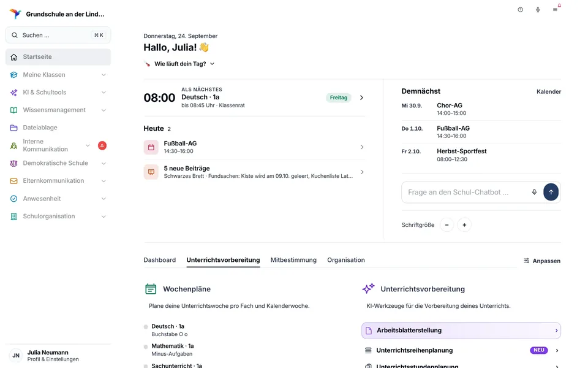This screenshot has width=588, height=368.
Task: Click the red notification bell badge
Action: [x=102, y=145]
